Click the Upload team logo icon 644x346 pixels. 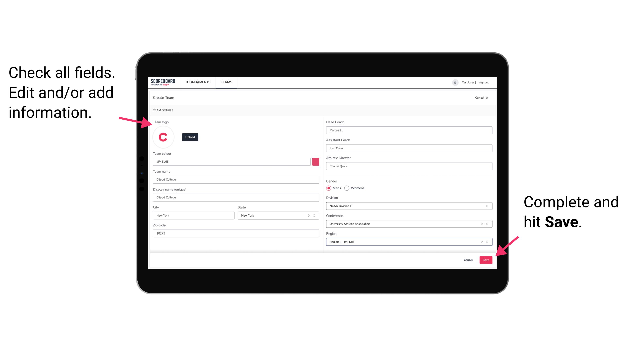tap(190, 137)
